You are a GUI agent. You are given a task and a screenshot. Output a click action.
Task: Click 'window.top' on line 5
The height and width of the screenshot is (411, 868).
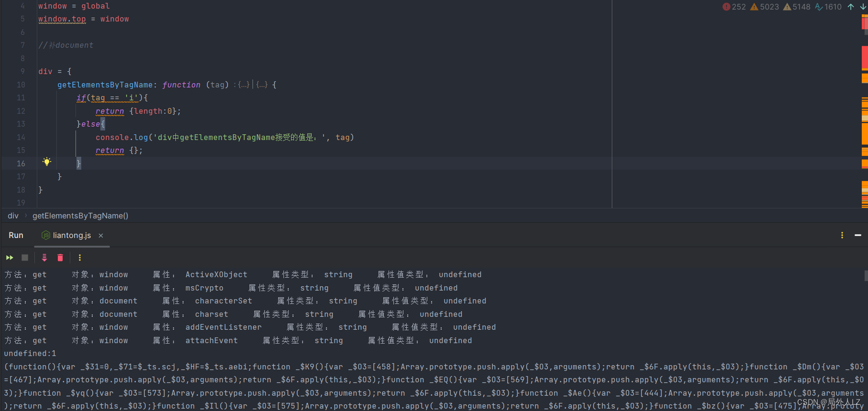62,19
